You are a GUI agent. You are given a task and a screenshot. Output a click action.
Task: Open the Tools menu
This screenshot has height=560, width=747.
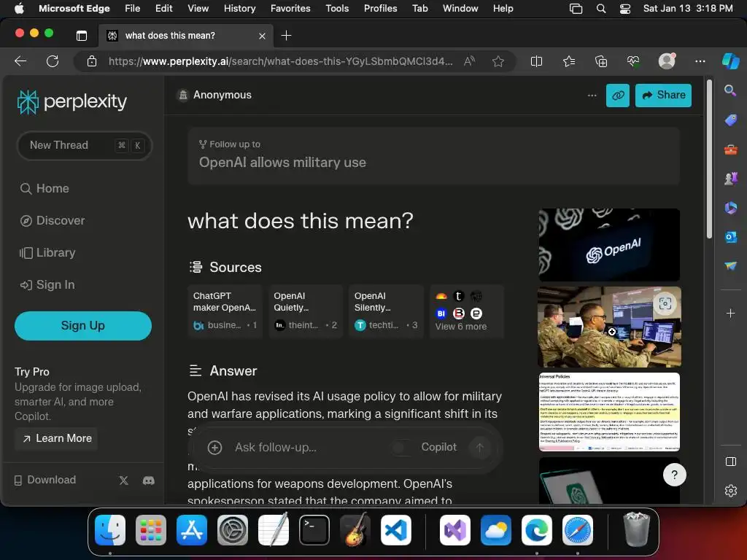click(337, 9)
